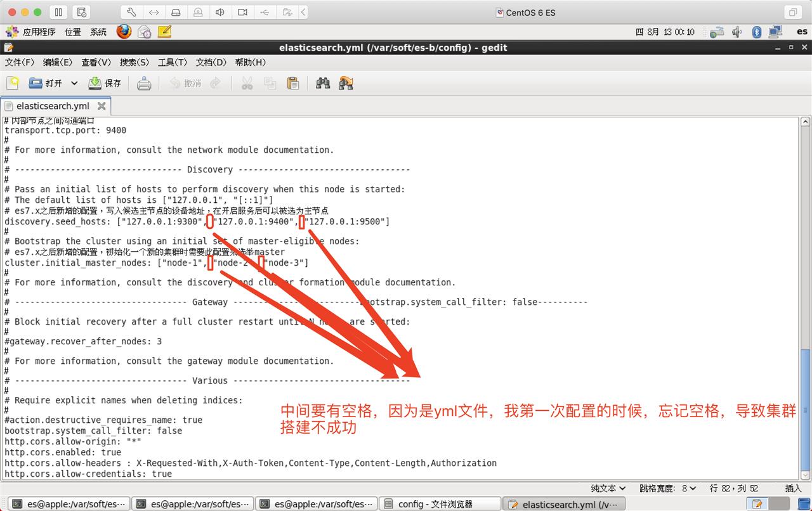Image resolution: width=812 pixels, height=511 pixels.
Task: Click the VM camera icon
Action: 242,12
